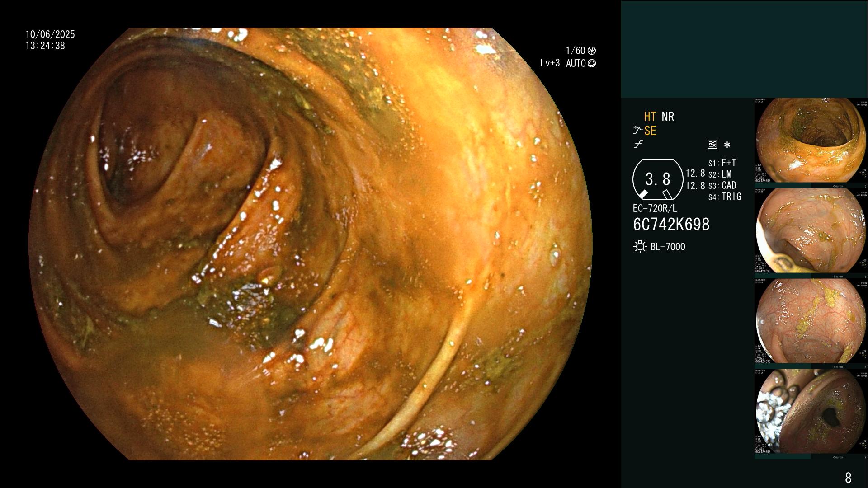Click the S1 F+T switch assignment
Screen dimensions: 868x488
coord(722,163)
